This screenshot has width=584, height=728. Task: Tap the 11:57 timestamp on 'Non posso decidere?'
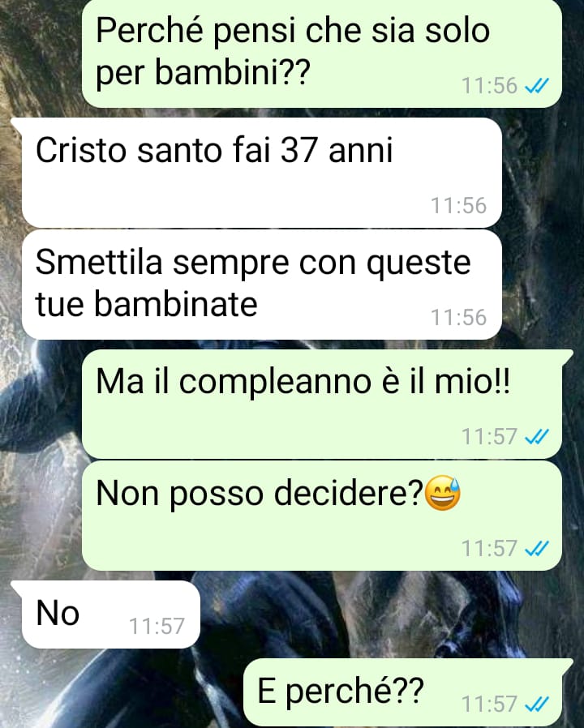489,549
